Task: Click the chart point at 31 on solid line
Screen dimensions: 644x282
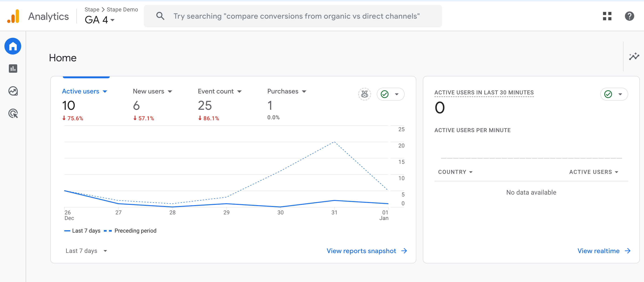Action: (334, 200)
